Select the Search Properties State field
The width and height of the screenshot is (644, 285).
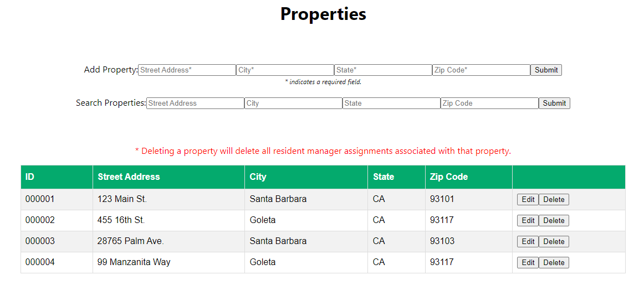(x=391, y=103)
